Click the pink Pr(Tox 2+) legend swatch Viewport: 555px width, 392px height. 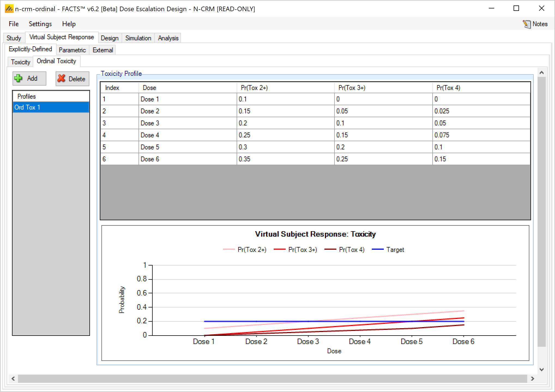tap(229, 249)
